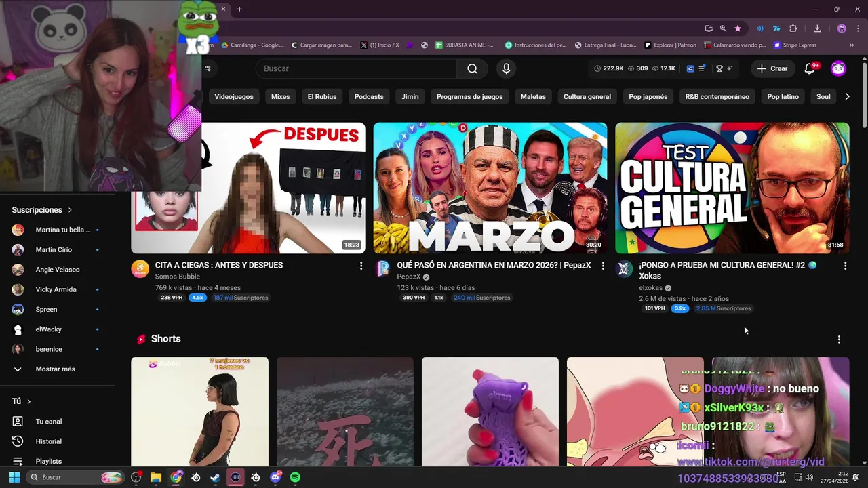Screen dimensions: 868x488
Task: Expand Mostrar más subscriptions
Action: (x=56, y=369)
